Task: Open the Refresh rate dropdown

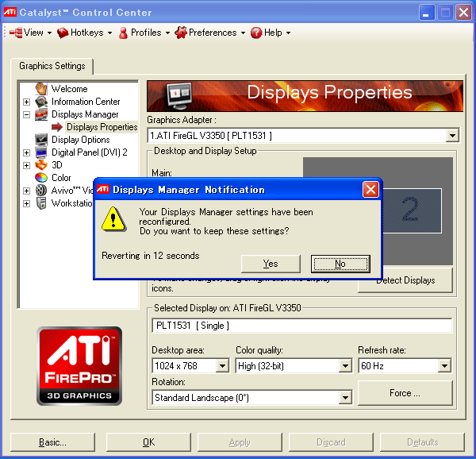Action: tap(445, 366)
